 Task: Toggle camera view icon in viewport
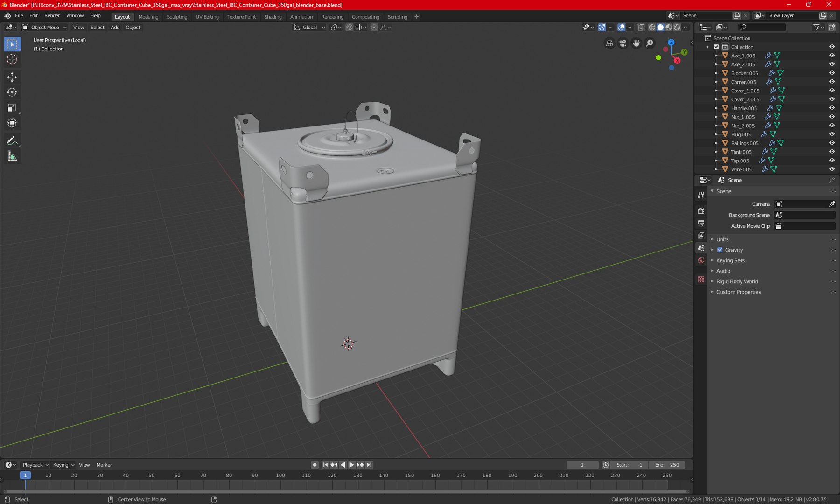click(623, 43)
